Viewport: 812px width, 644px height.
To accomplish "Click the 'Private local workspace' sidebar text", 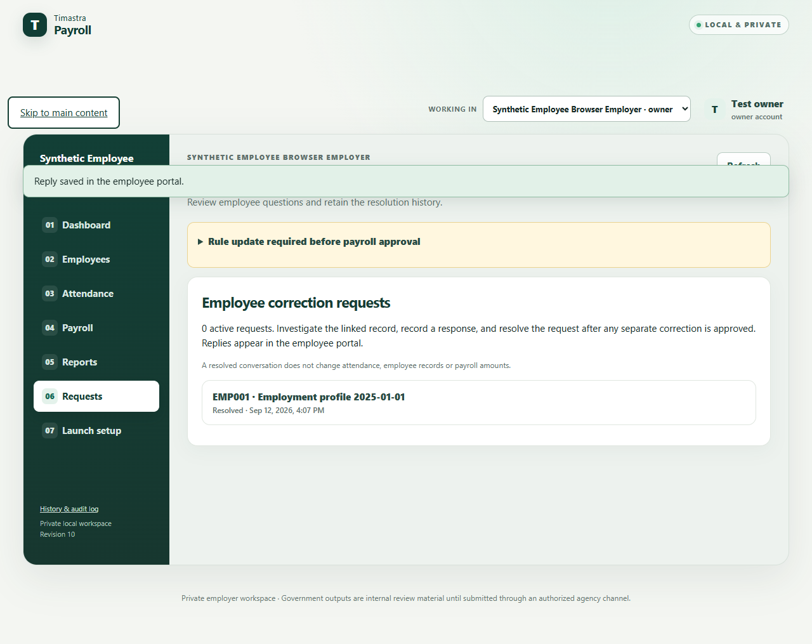I will coord(75,523).
